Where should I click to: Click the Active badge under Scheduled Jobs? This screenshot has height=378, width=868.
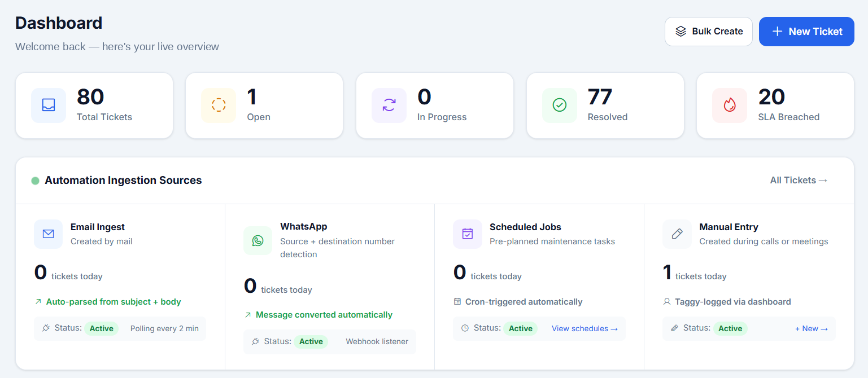tap(521, 328)
